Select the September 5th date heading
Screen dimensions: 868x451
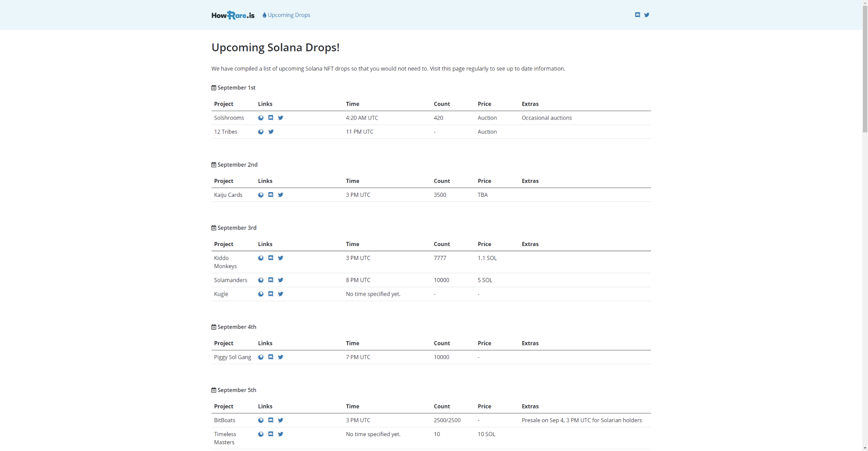(x=234, y=390)
